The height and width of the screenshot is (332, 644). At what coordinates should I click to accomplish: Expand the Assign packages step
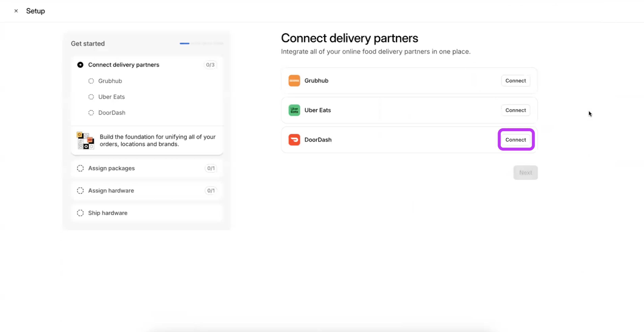(147, 168)
